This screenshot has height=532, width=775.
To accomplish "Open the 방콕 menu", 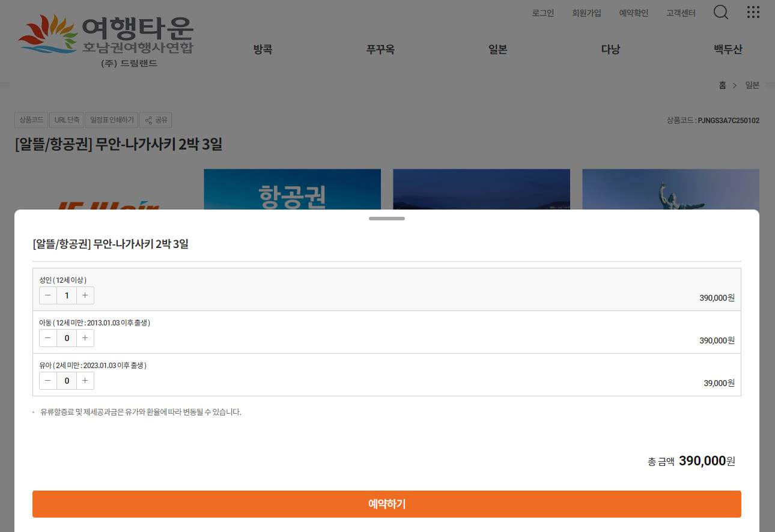I will [x=263, y=50].
